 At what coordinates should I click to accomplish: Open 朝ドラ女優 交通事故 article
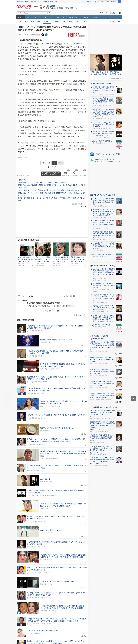pyautogui.click(x=63, y=365)
